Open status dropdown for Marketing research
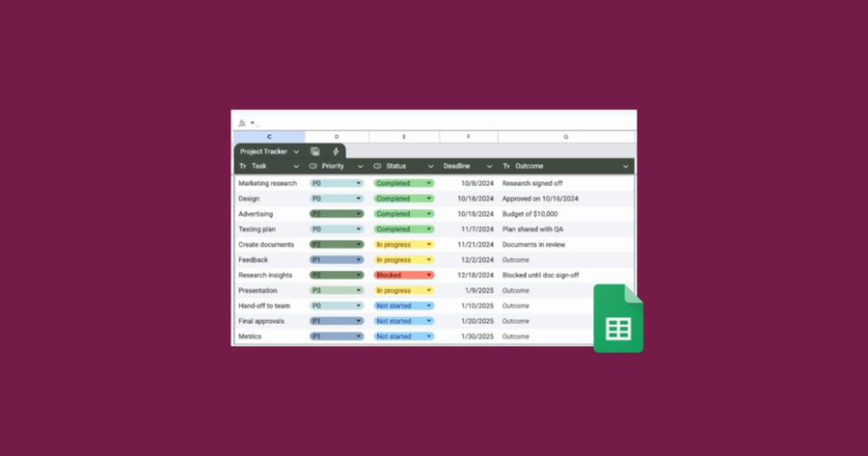This screenshot has height=456, width=868. [403, 183]
